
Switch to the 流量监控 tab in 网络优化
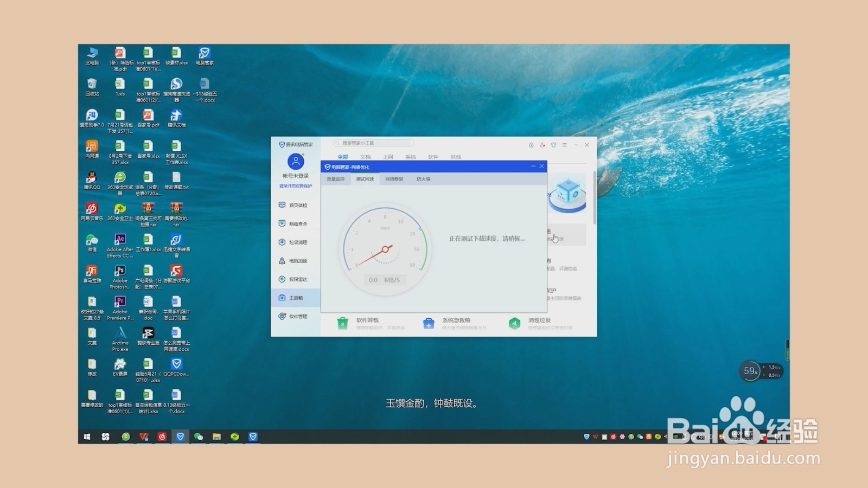coord(335,179)
